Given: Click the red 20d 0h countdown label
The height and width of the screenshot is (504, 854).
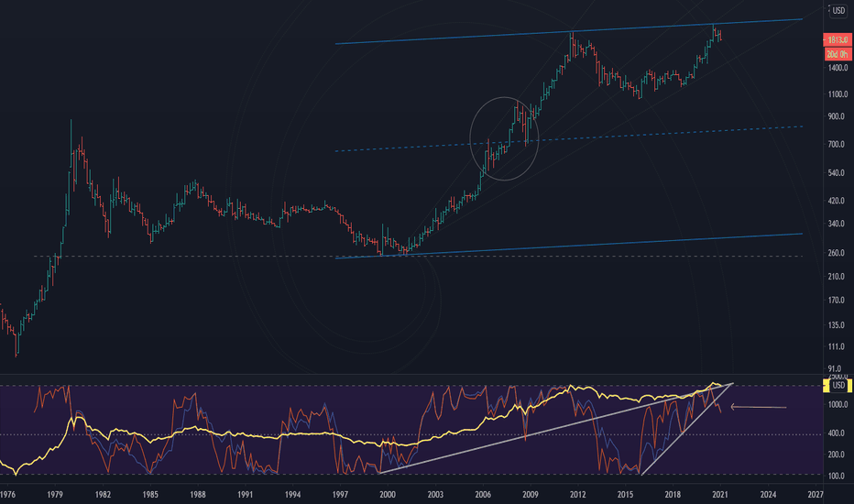Looking at the screenshot, I should [838, 54].
